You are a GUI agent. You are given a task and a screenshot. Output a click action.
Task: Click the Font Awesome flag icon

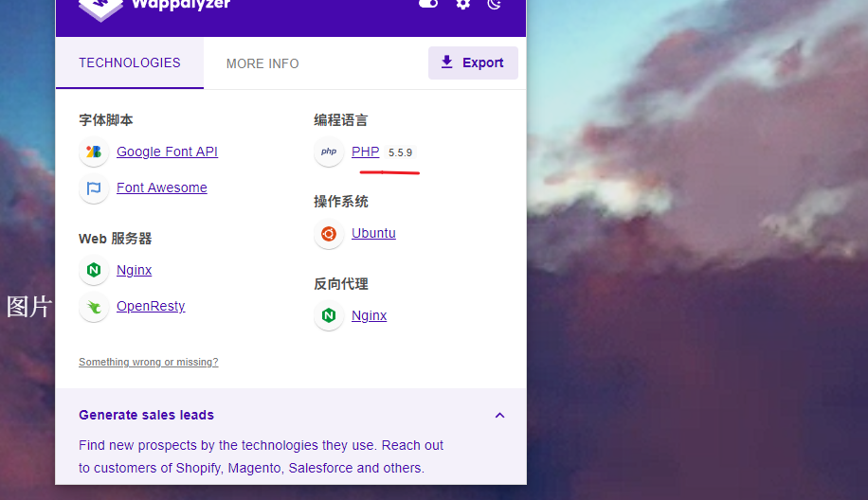[94, 188]
